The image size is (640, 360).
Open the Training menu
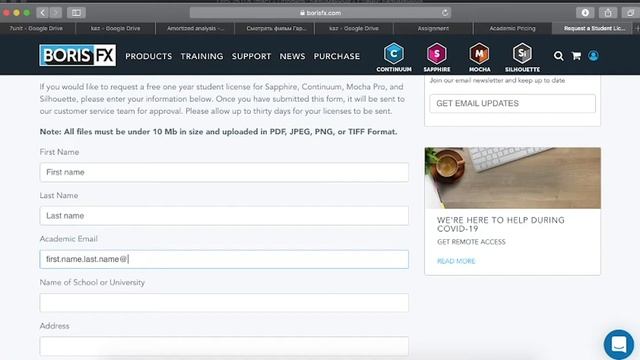pos(202,56)
